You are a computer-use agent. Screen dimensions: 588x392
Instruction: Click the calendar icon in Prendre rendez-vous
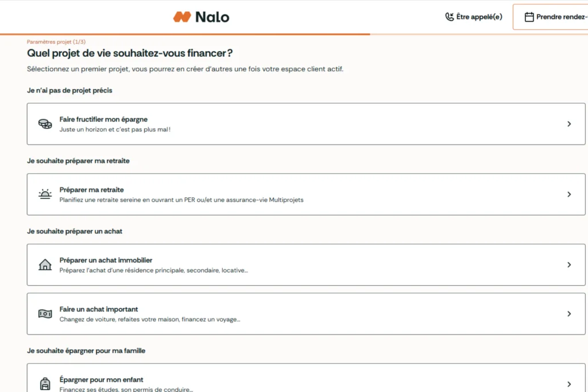point(529,17)
